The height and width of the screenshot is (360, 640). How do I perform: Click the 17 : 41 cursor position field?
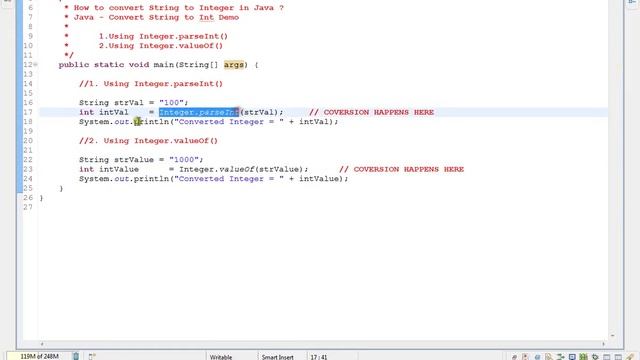[x=319, y=357]
